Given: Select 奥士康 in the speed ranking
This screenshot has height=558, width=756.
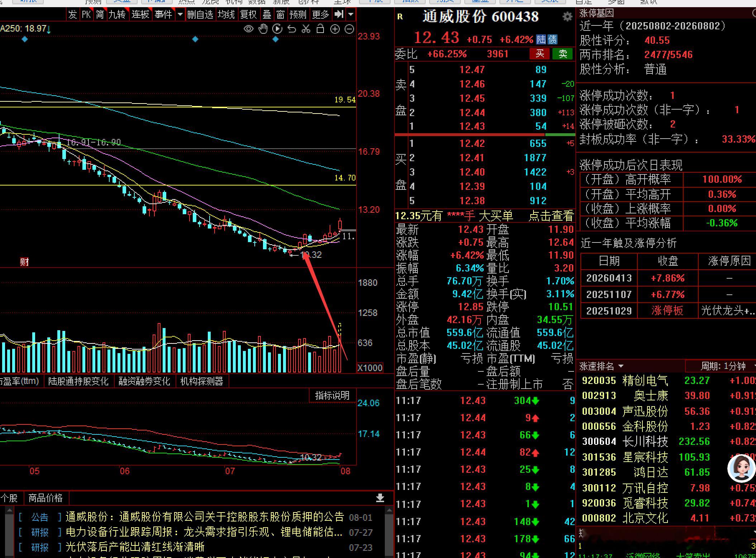Looking at the screenshot, I should [651, 395].
